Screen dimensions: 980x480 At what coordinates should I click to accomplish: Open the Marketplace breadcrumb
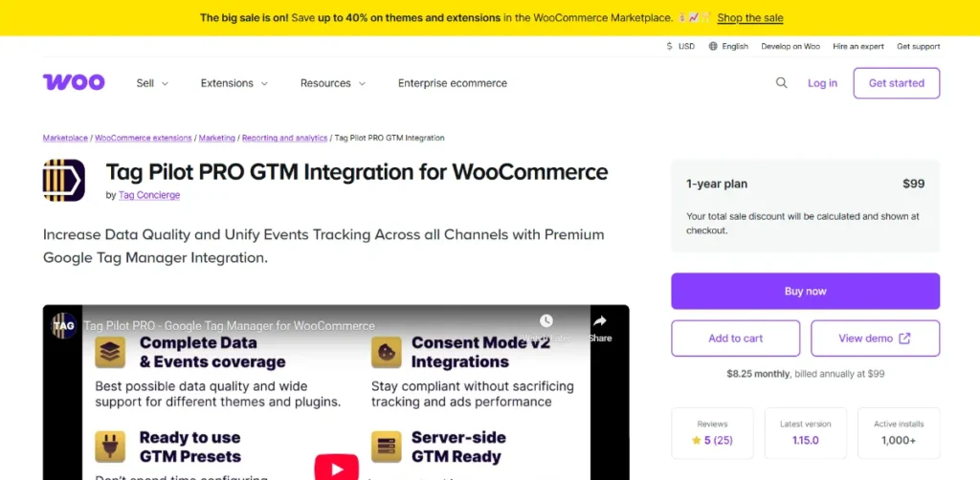tap(65, 138)
